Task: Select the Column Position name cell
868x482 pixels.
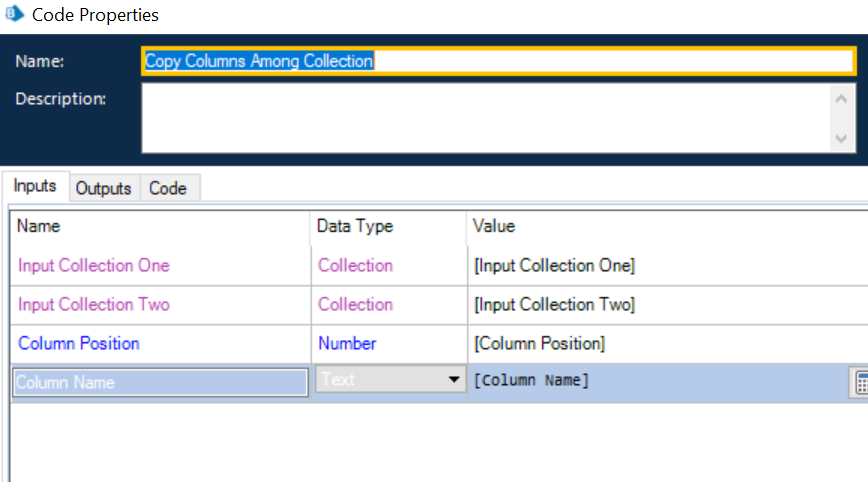Action: (160, 344)
